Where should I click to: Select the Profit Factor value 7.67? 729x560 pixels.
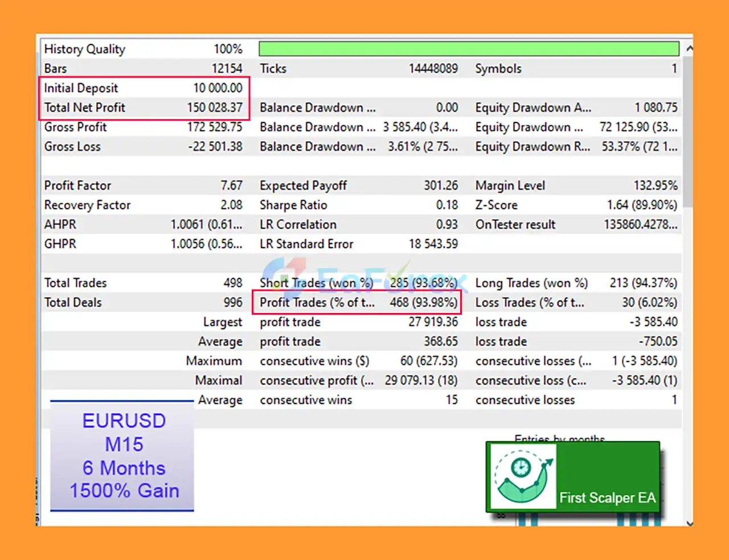click(231, 186)
